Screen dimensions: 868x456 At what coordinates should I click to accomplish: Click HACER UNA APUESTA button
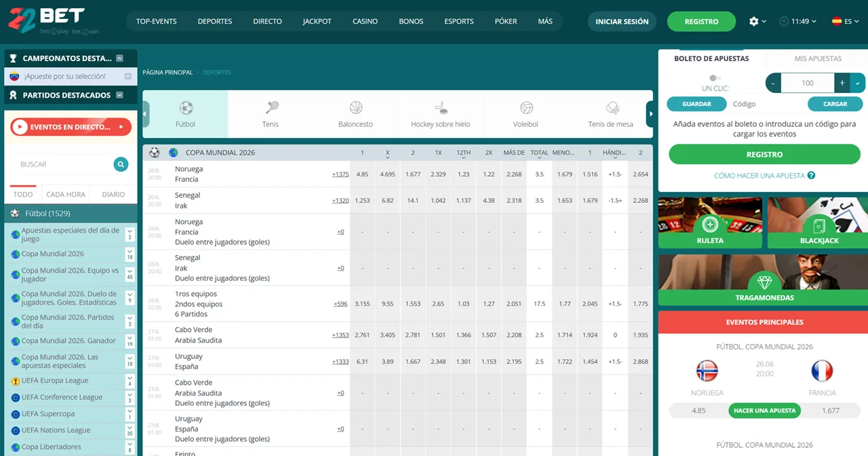tap(764, 411)
